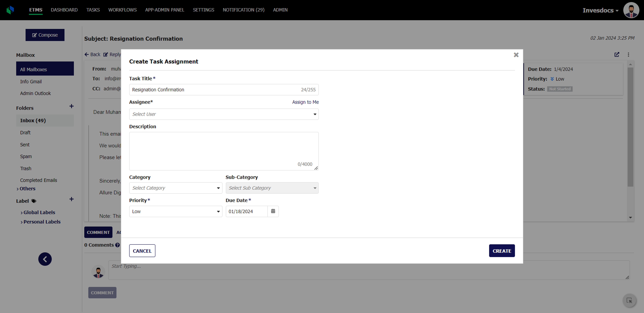Open Inbox (49) folder

(x=45, y=120)
